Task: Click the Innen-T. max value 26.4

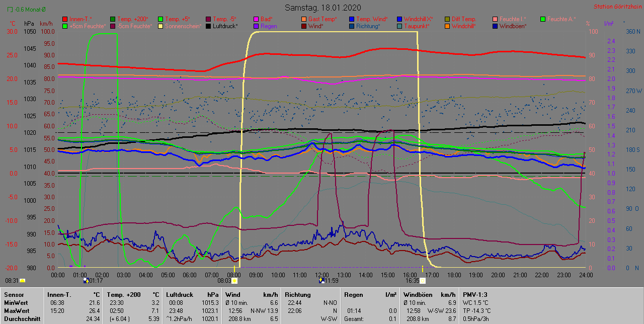Action: pos(94,310)
